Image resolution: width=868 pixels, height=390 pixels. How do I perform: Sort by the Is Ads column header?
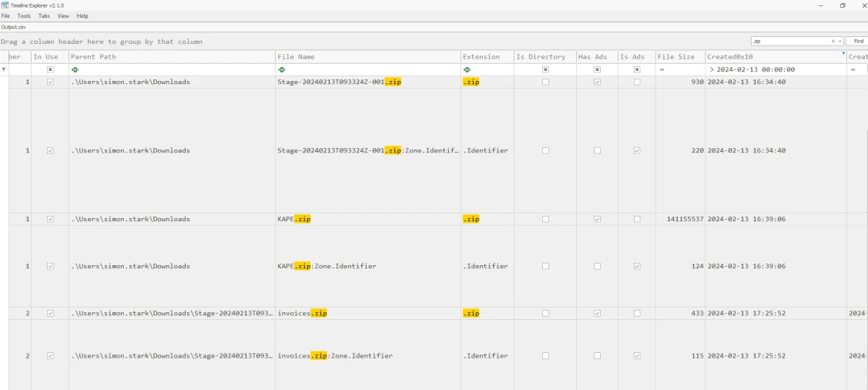tap(637, 56)
